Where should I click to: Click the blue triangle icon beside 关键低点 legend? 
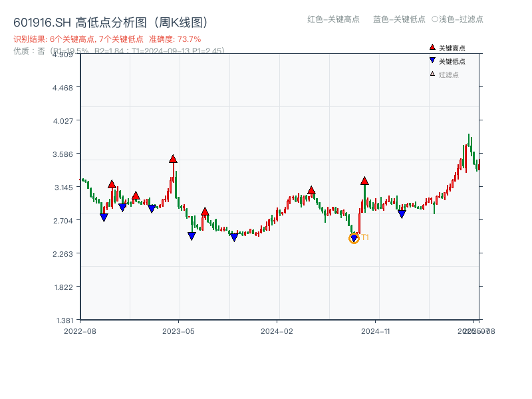pos(432,61)
